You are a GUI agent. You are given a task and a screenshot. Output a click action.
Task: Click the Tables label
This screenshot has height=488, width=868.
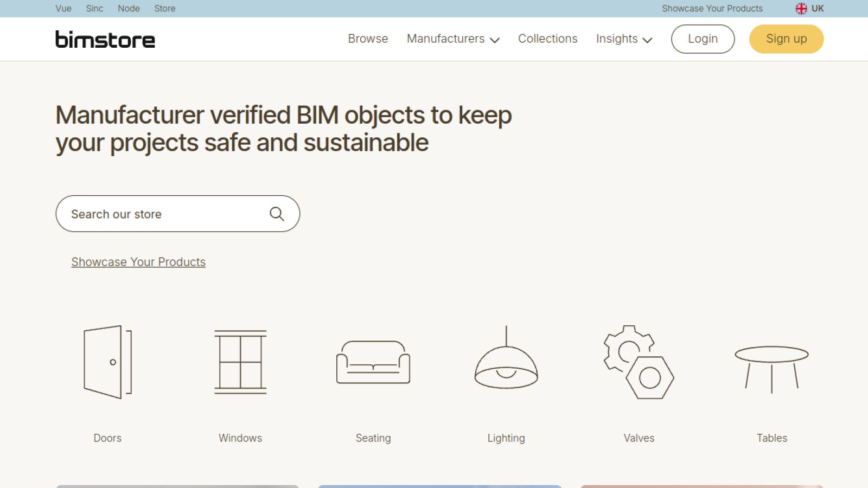tap(772, 438)
